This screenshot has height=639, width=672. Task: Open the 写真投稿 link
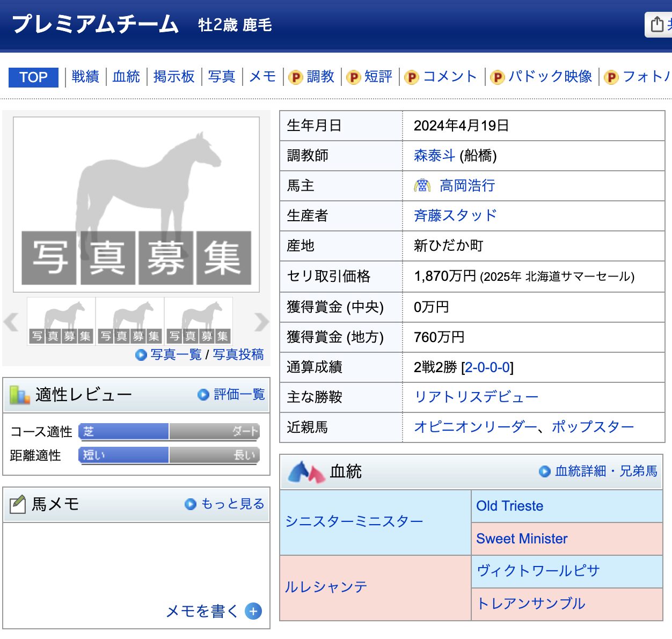pos(238,355)
